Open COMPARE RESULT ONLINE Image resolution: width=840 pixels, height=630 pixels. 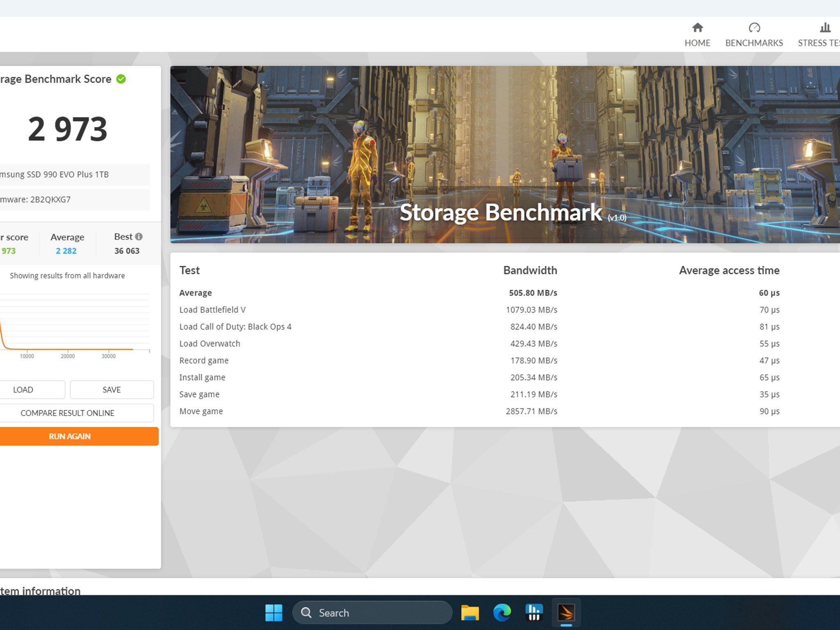67,413
